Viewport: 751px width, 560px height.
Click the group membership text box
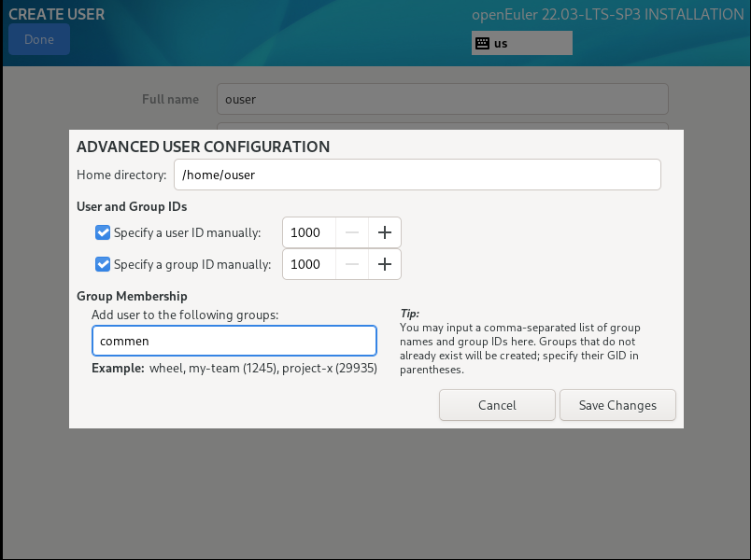pyautogui.click(x=234, y=341)
